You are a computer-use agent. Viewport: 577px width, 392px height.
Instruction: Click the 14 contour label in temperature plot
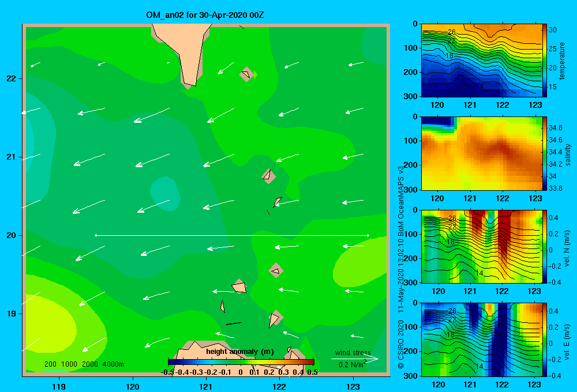(479, 87)
